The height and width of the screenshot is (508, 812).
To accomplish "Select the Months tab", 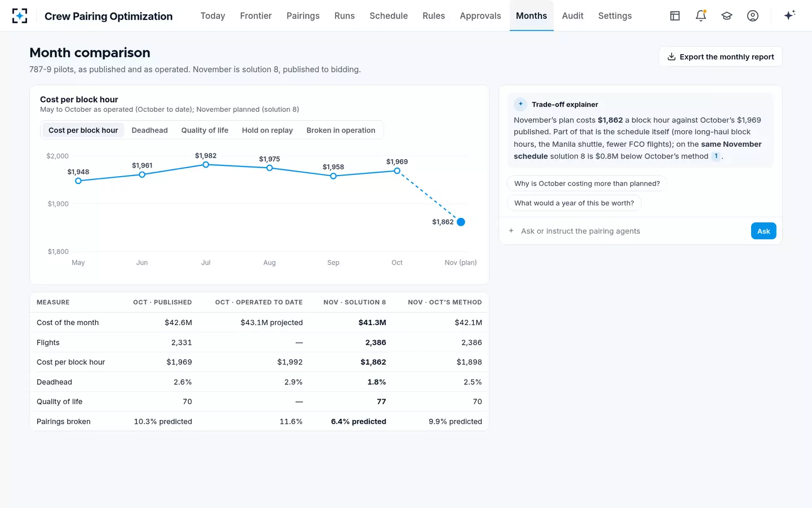I will pyautogui.click(x=531, y=16).
